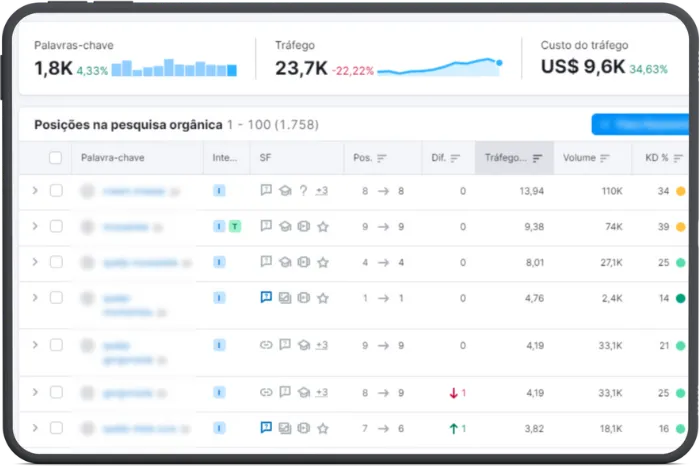The height and width of the screenshot is (466, 700).
Task: Open the blurred keyword link in the 3,82 row
Action: [x=139, y=429]
